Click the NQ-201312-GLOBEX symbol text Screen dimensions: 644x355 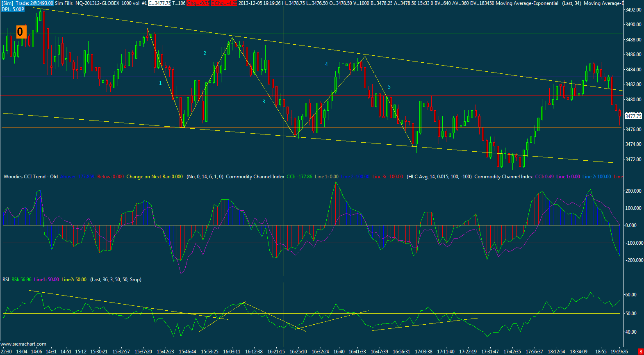(98, 3)
